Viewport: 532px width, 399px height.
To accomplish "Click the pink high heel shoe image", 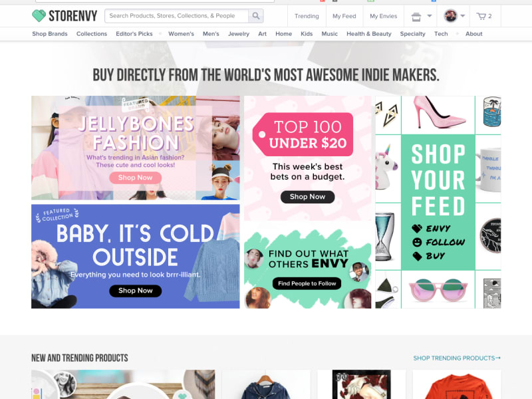I will [438, 114].
